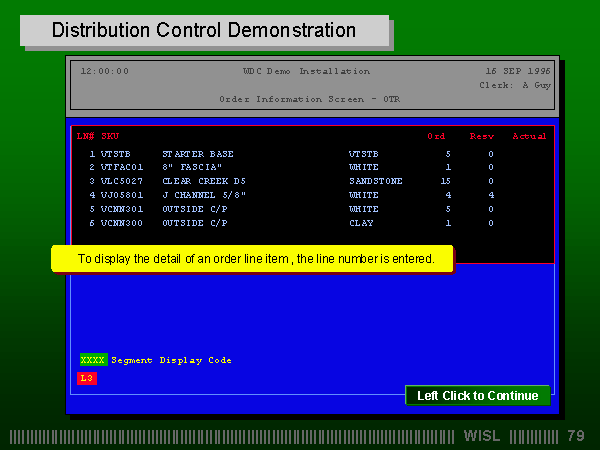Click WHITE color for UJ05801 row
The height and width of the screenshot is (450, 600).
[364, 195]
